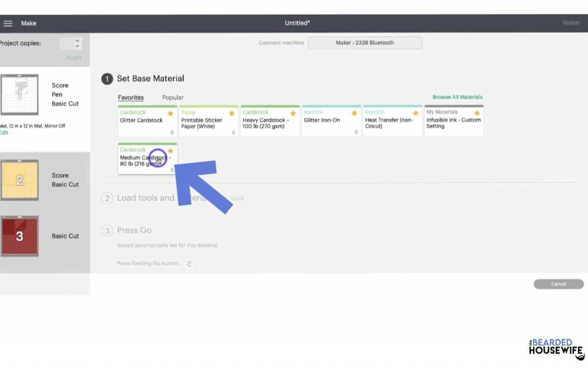Switch to the Favorites tab
Image resolution: width=588 pixels, height=374 pixels.
point(131,98)
